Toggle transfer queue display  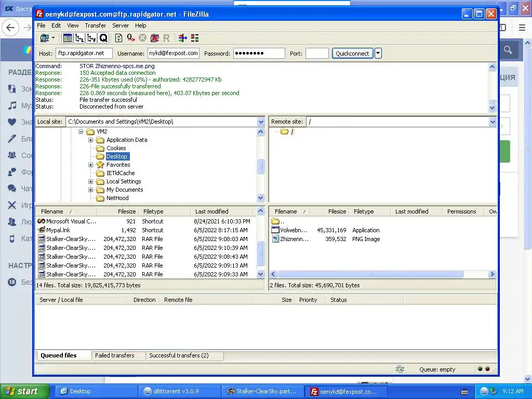[x=103, y=38]
